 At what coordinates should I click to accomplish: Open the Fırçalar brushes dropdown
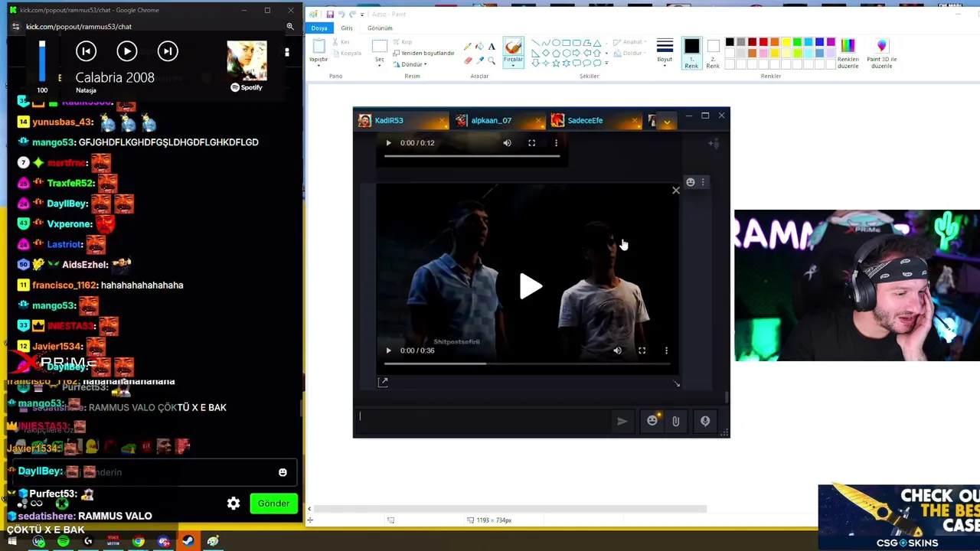(513, 52)
